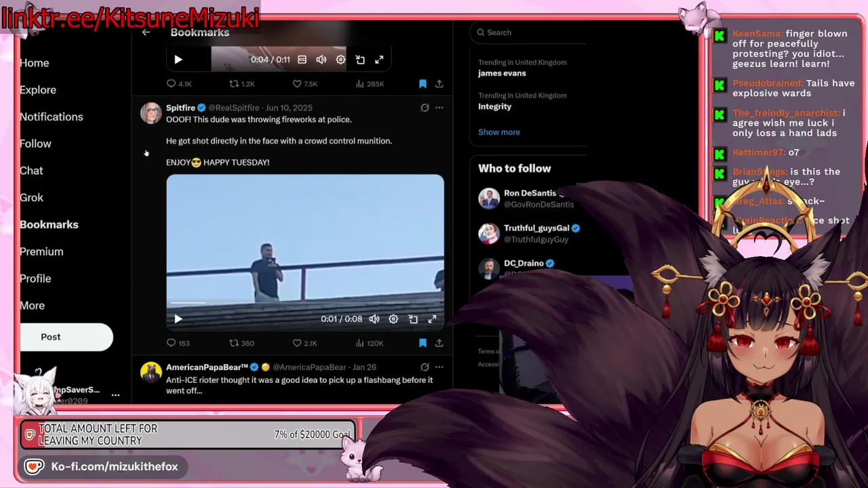Open the AmericanPapaBear name link
This screenshot has height=488, width=868.
click(x=207, y=367)
